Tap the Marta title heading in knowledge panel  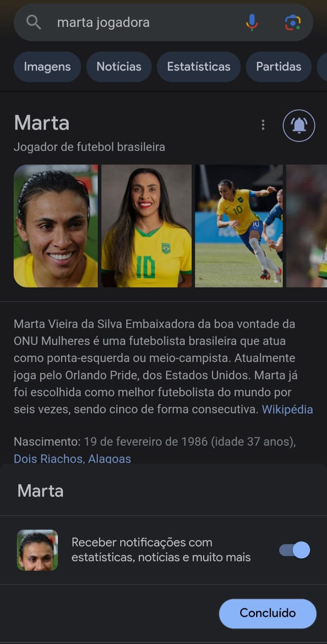click(x=42, y=123)
